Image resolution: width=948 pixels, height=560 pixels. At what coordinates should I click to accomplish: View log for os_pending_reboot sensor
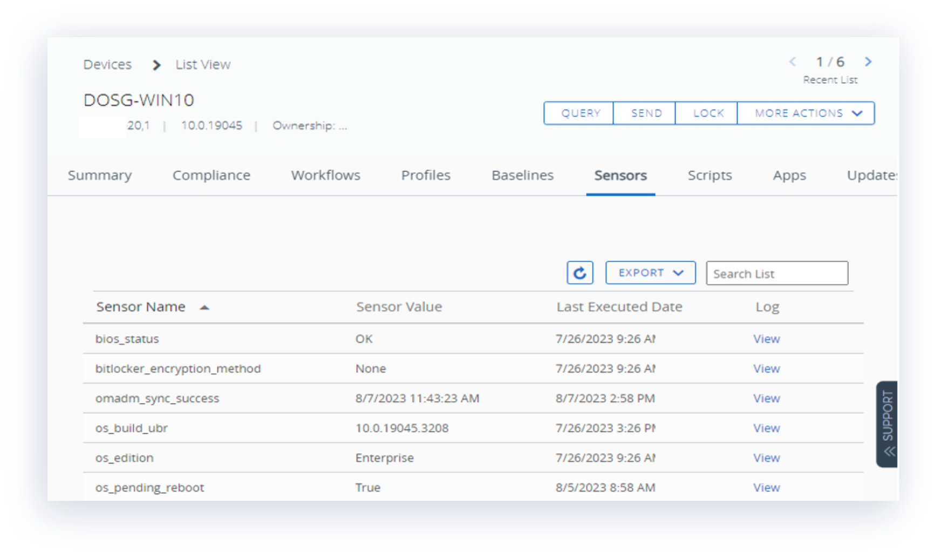[x=766, y=488]
